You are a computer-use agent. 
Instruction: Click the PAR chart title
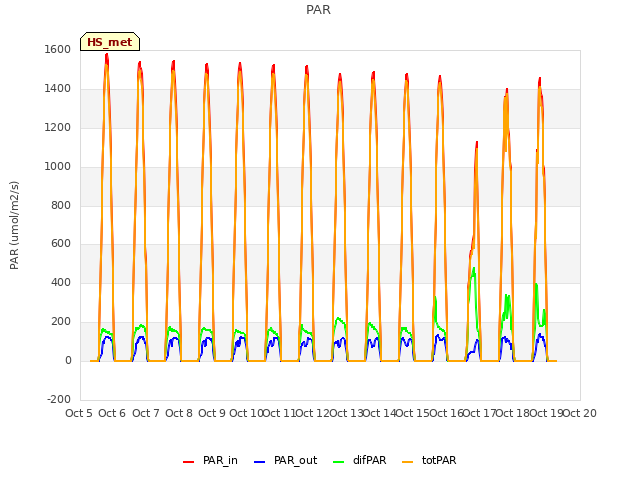(318, 10)
